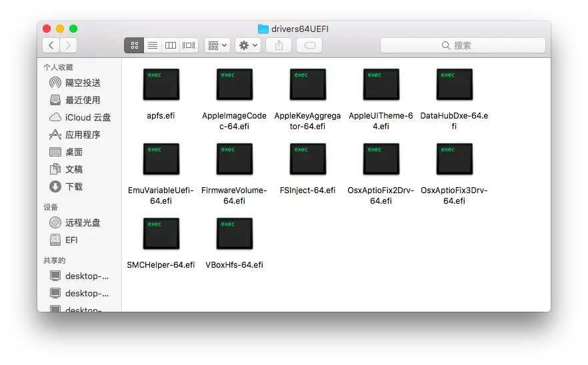Click the 共享的 Shared section header

[x=55, y=260]
